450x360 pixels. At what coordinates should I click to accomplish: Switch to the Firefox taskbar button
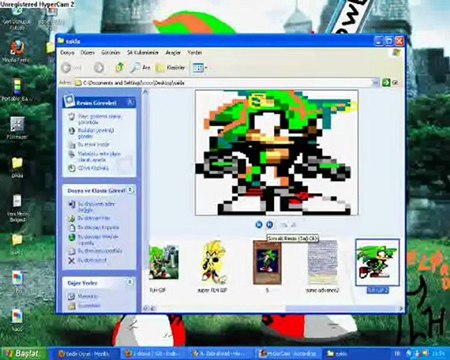(x=84, y=354)
